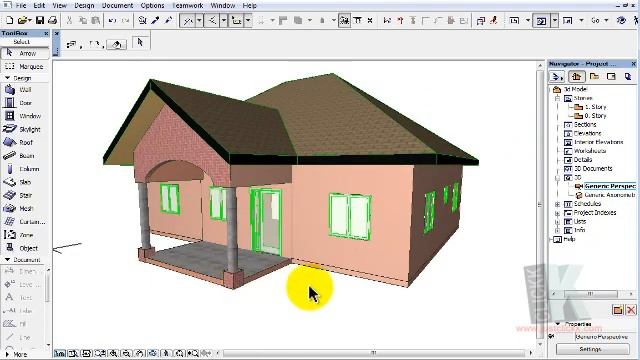This screenshot has width=640, height=360.
Task: Click the Navigator horizontal scrollbar thumb
Action: 590,293
